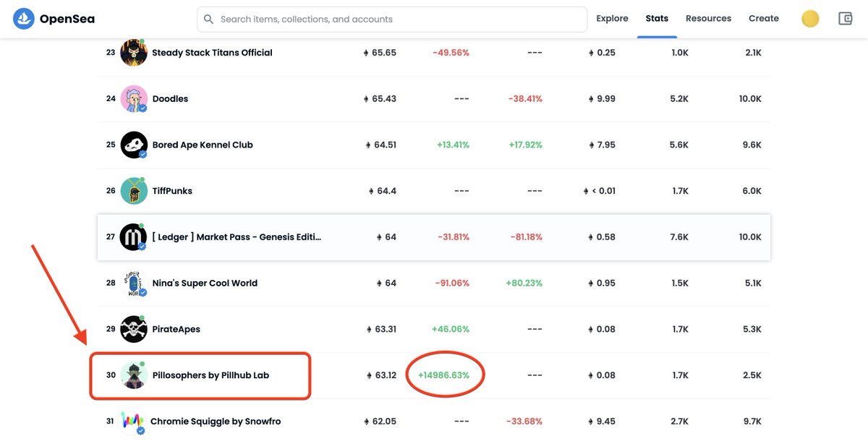The image size is (868, 444).
Task: Select the Create menu item
Action: 764,19
